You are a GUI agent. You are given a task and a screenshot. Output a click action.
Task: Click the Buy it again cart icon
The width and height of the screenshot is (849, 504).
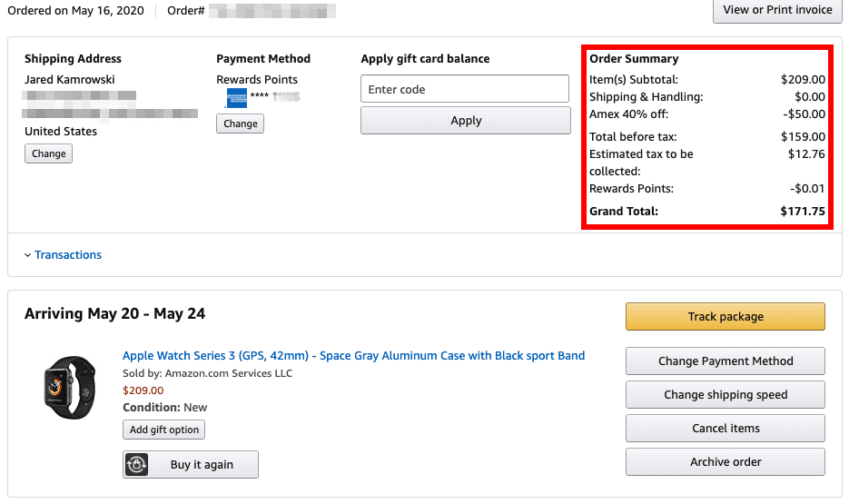tap(137, 464)
